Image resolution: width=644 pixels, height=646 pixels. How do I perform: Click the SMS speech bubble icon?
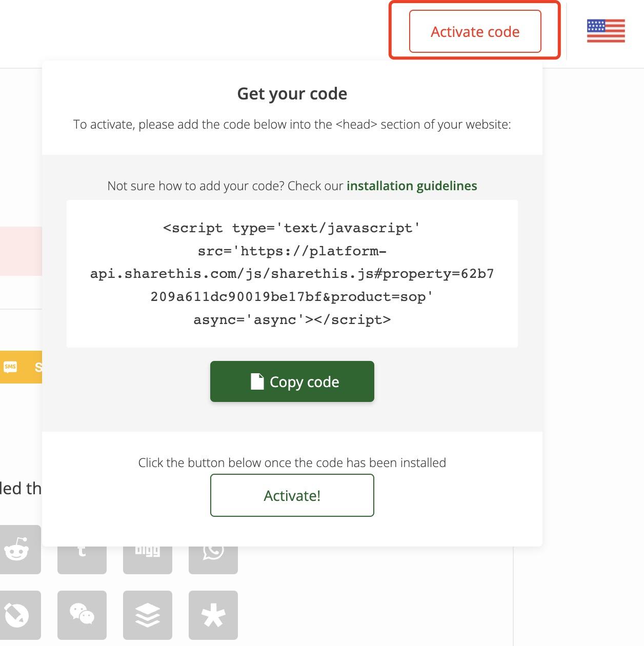(x=11, y=367)
